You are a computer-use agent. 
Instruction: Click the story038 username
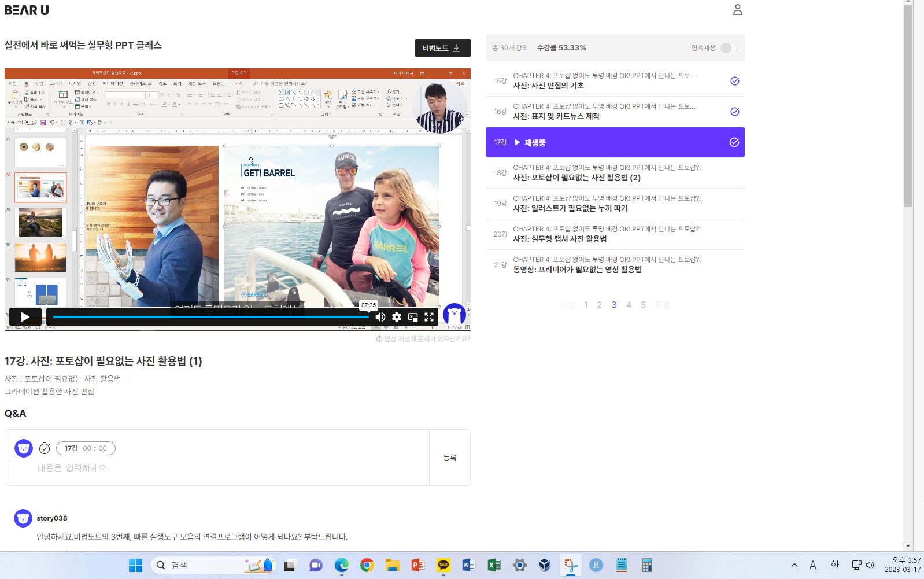[52, 518]
